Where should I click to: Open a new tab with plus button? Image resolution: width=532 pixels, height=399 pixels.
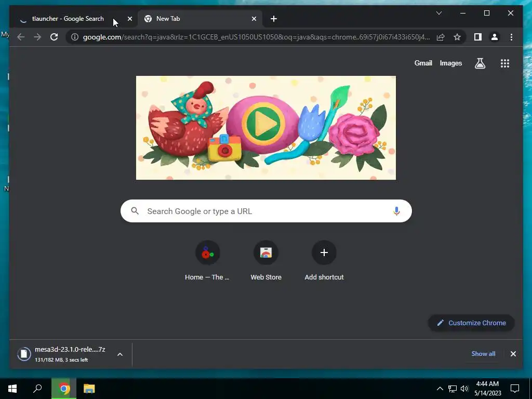[x=274, y=19]
